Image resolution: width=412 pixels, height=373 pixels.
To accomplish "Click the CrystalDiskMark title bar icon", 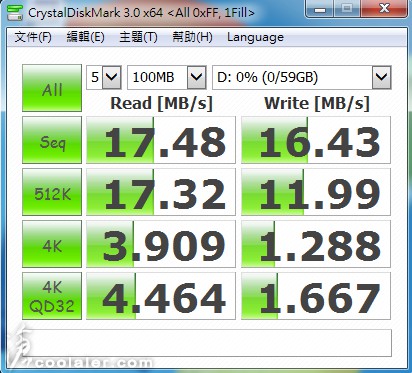I will (14, 13).
